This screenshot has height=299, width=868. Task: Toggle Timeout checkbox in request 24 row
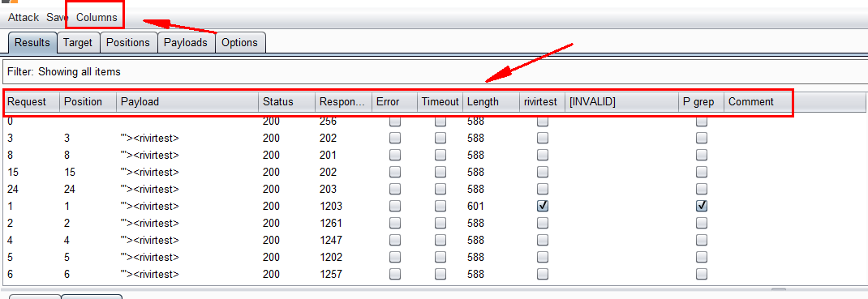(440, 189)
